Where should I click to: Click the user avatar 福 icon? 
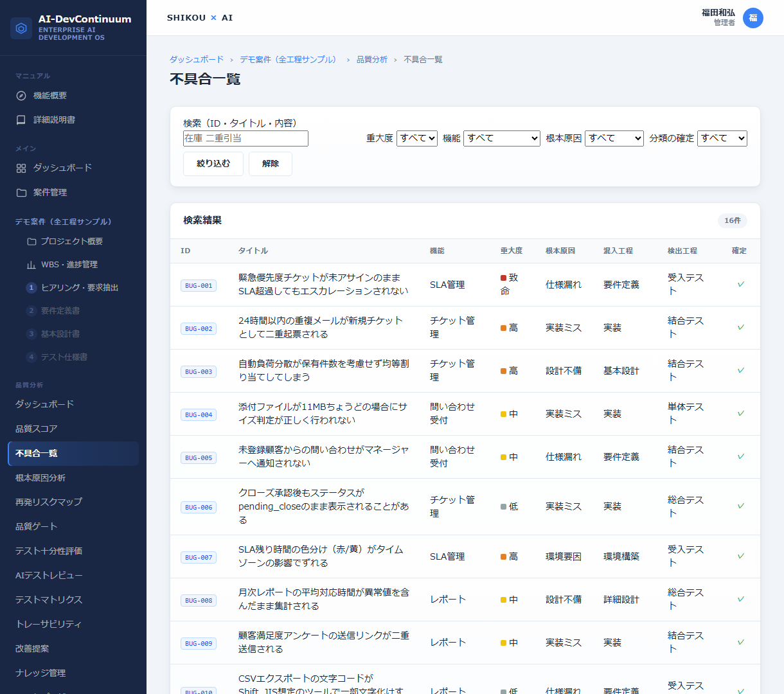tap(753, 18)
